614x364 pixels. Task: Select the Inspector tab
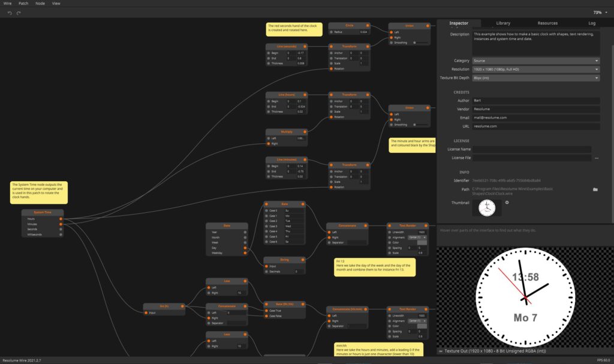coord(459,23)
